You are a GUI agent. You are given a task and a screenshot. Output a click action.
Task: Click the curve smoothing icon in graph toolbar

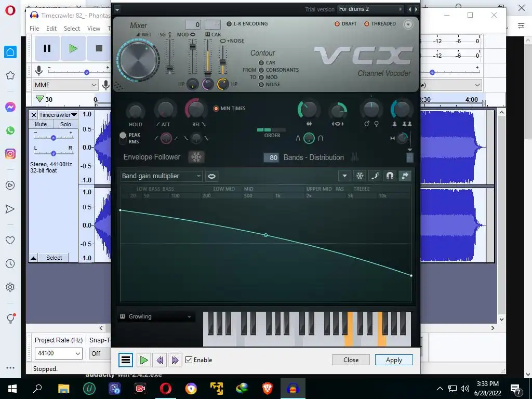(375, 176)
